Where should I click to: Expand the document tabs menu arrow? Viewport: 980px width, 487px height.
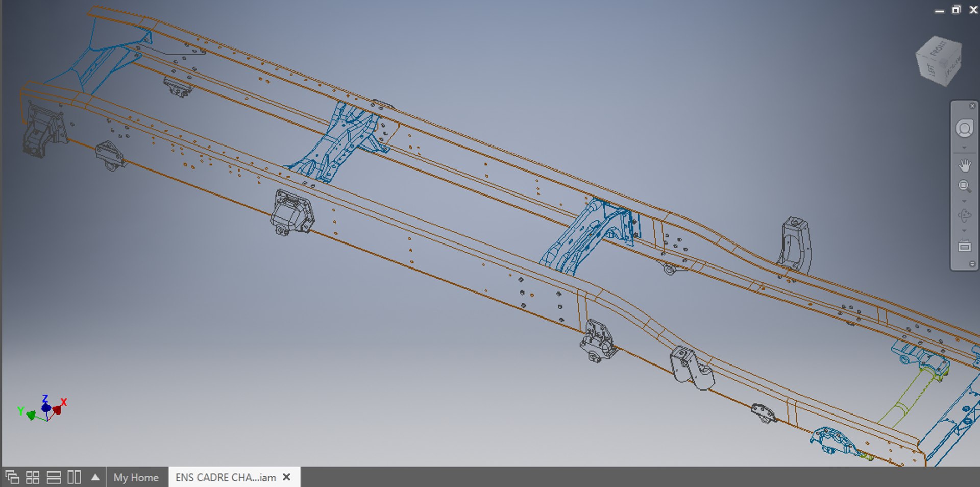click(95, 477)
